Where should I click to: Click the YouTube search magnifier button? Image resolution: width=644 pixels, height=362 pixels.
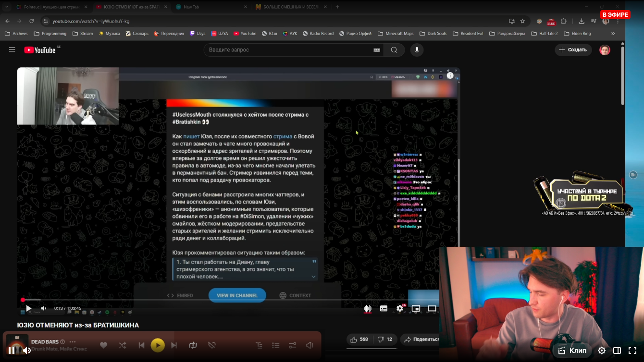(x=394, y=50)
